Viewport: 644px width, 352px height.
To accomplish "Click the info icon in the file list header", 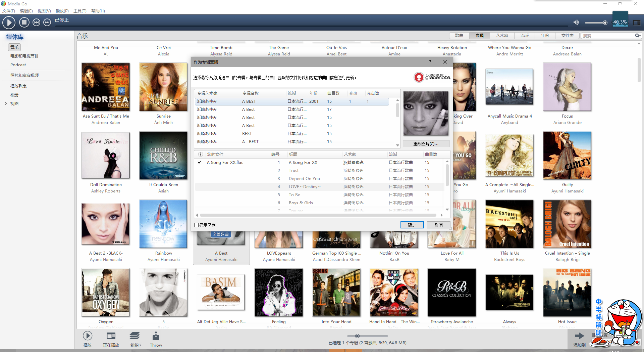I will click(x=200, y=155).
